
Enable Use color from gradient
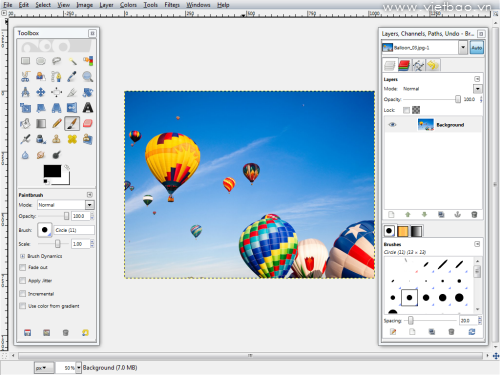pyautogui.click(x=23, y=306)
